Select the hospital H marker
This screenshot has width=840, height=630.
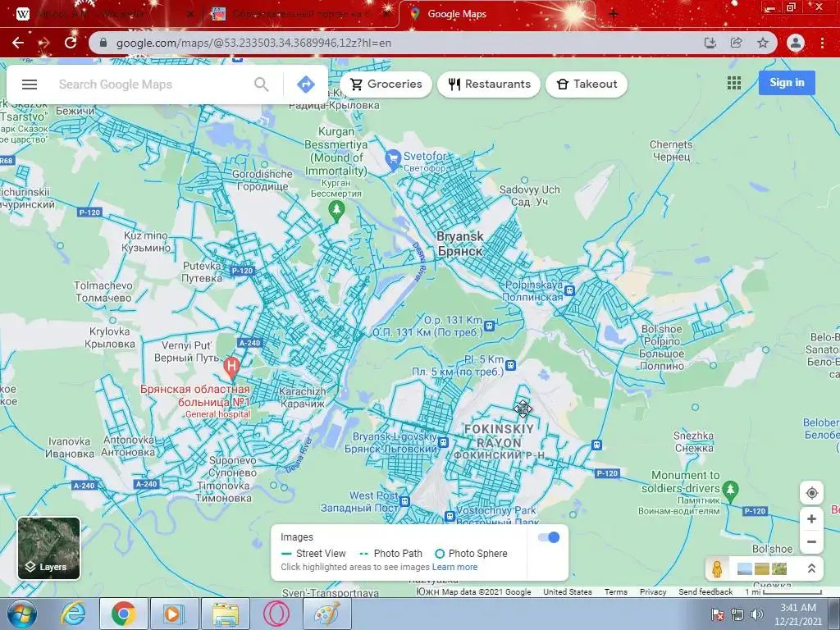pos(231,367)
